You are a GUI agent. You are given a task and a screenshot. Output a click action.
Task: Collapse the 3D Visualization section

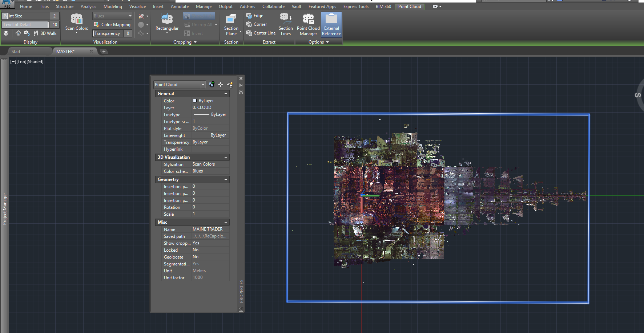226,157
